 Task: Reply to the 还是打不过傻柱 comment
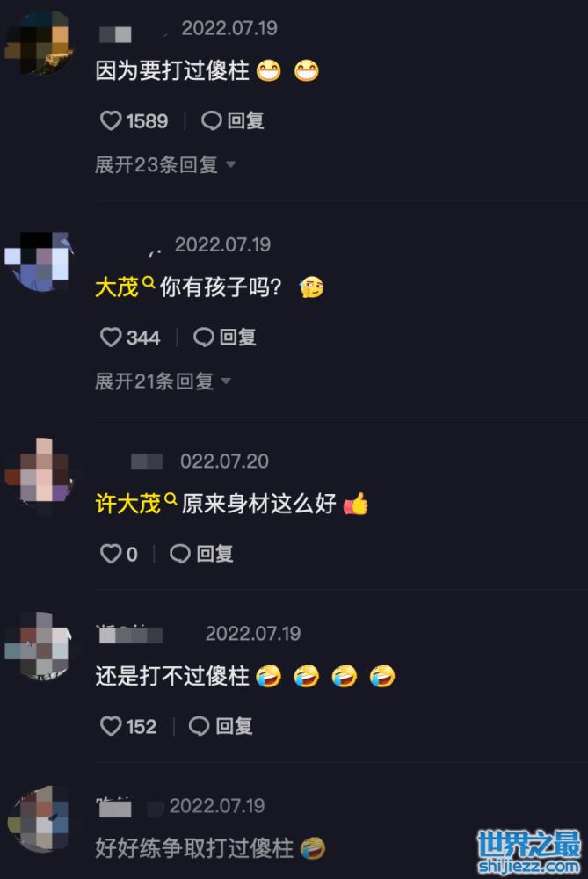(x=221, y=726)
